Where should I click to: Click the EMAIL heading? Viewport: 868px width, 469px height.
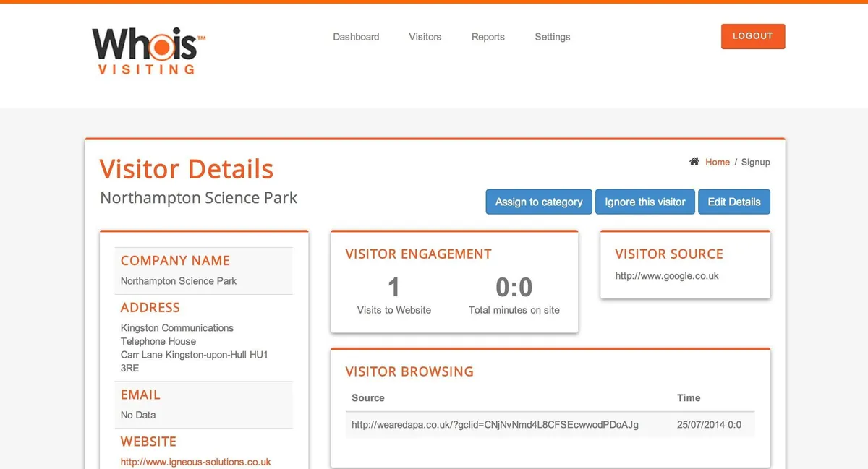coord(140,395)
